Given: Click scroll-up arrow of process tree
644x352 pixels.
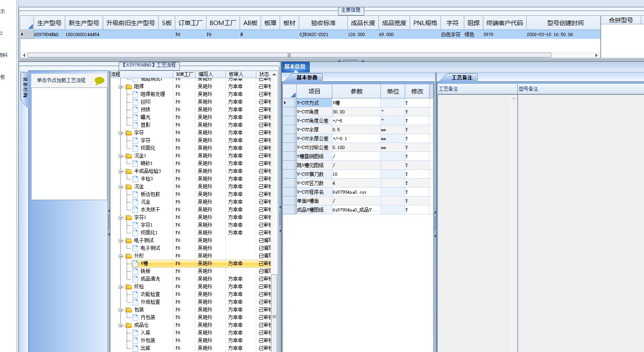Looking at the screenshot, I should click(274, 75).
